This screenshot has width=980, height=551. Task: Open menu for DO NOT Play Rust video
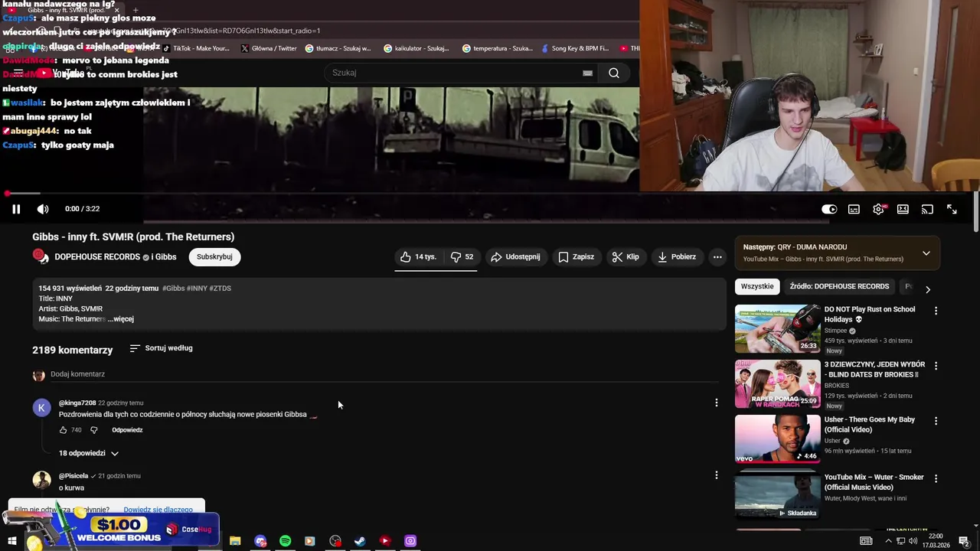click(x=936, y=311)
